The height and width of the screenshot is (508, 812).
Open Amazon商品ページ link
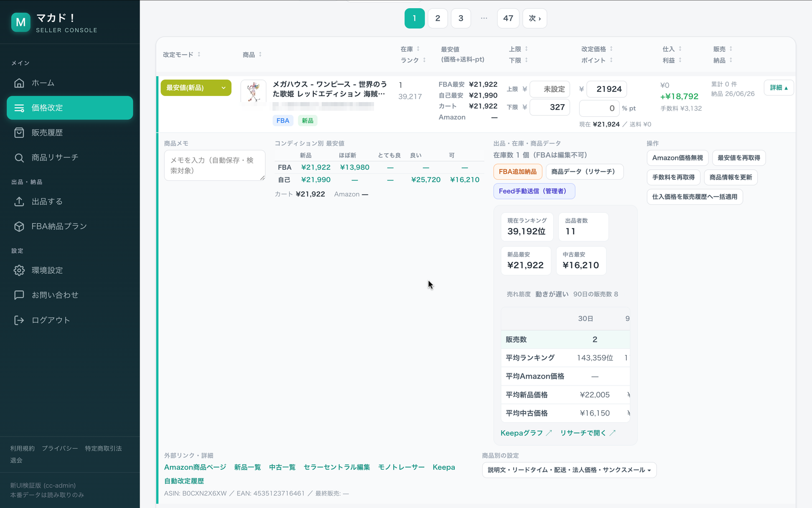[195, 467]
